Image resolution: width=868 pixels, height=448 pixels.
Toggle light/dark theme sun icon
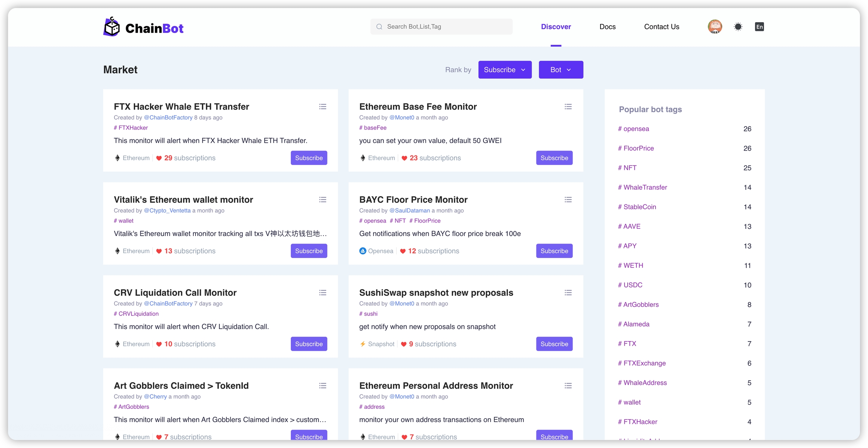click(738, 27)
